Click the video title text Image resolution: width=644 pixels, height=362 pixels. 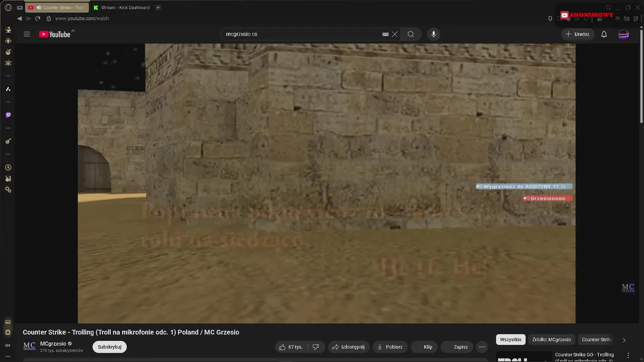point(131,332)
